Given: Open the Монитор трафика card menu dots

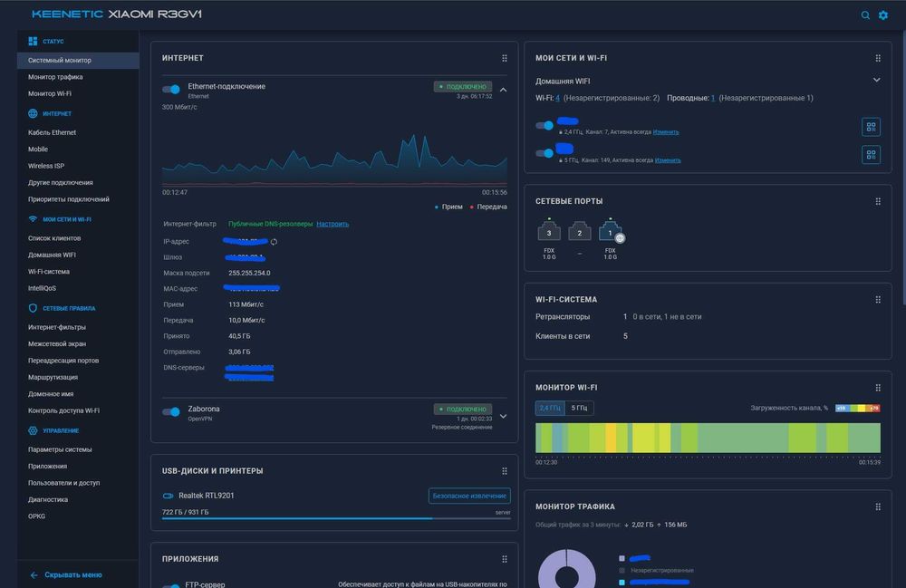Looking at the screenshot, I should (x=878, y=506).
